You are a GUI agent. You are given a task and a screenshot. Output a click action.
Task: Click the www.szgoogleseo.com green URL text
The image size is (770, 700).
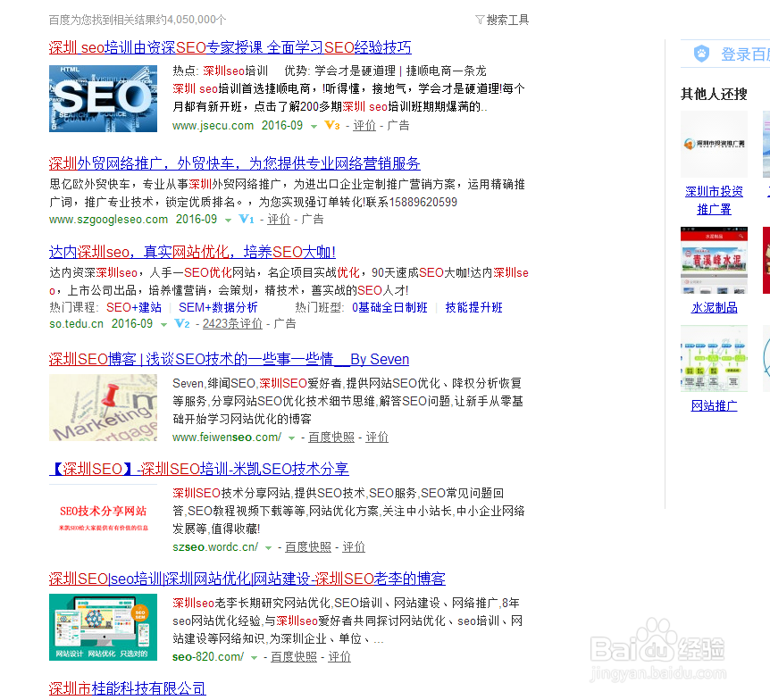click(x=108, y=220)
